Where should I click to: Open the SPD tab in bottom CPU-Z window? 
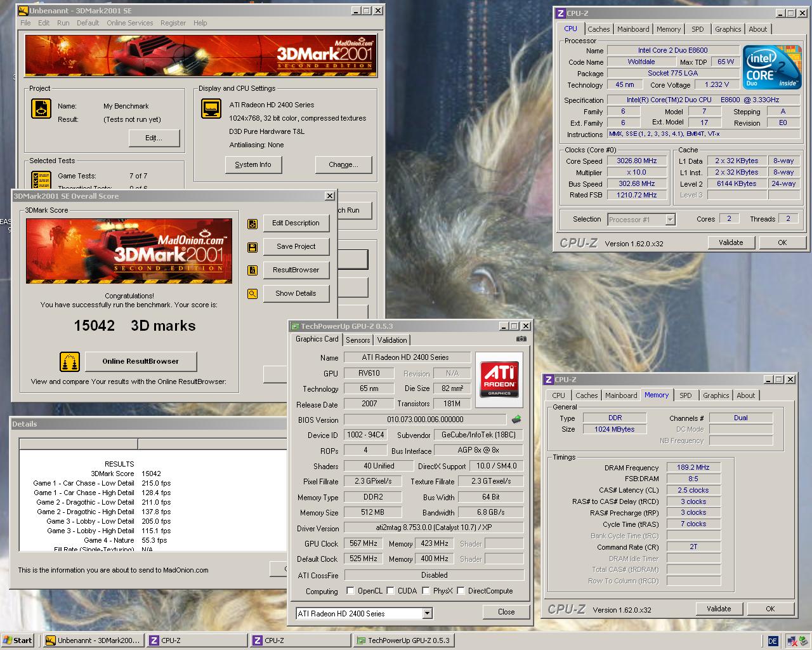tap(686, 395)
